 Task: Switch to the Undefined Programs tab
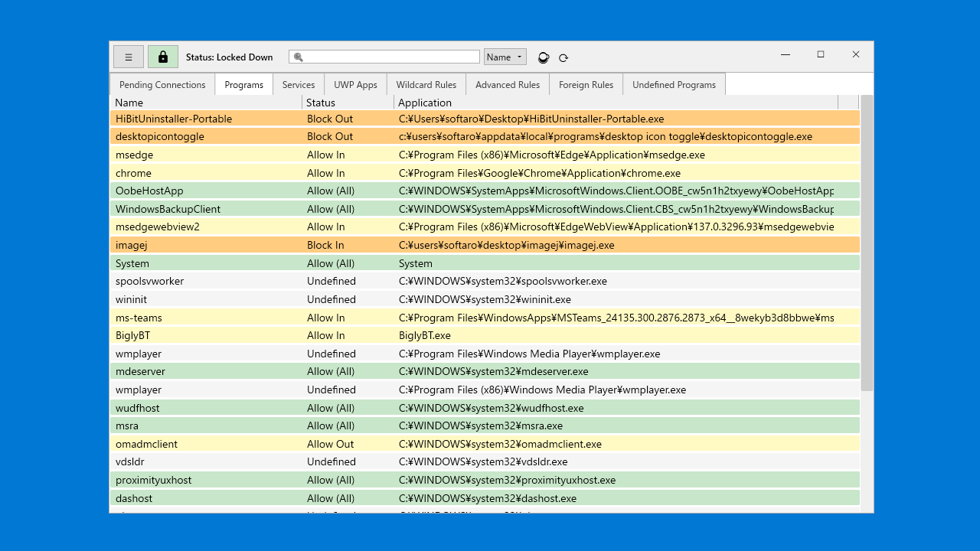674,85
